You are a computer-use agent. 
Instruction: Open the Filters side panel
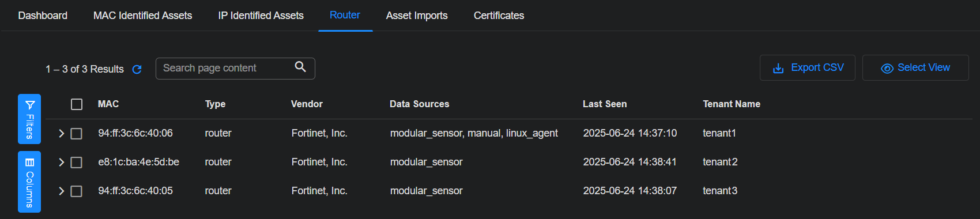pos(29,119)
